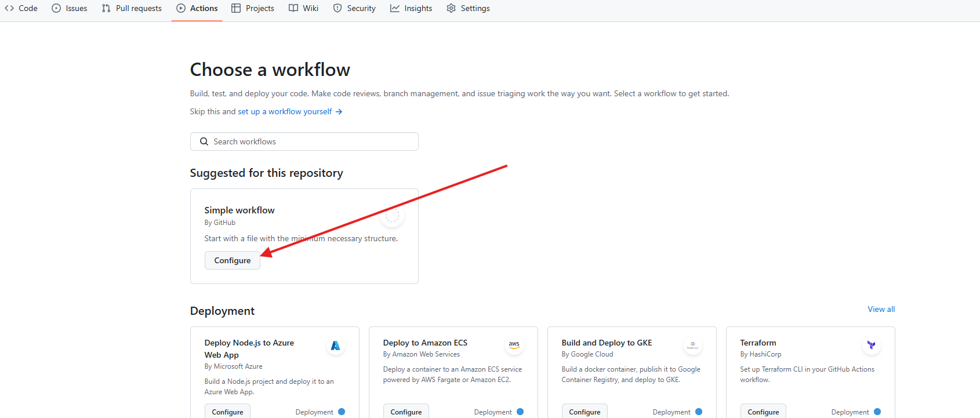Click 'By Google Cloud' text
This screenshot has height=418, width=980.
[x=587, y=354]
